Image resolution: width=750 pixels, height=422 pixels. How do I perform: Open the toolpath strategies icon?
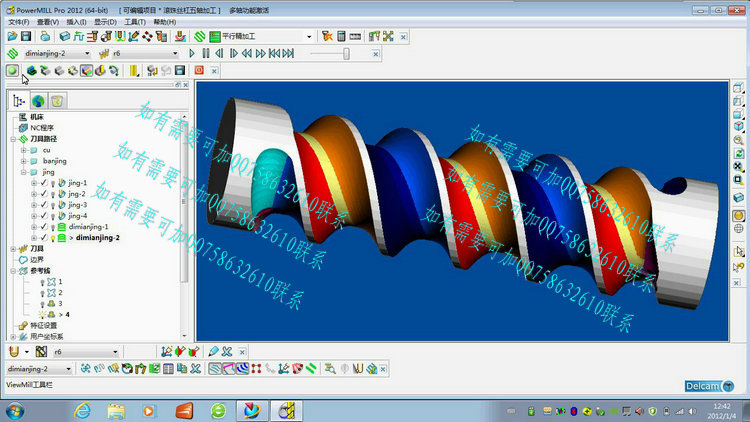pos(199,36)
